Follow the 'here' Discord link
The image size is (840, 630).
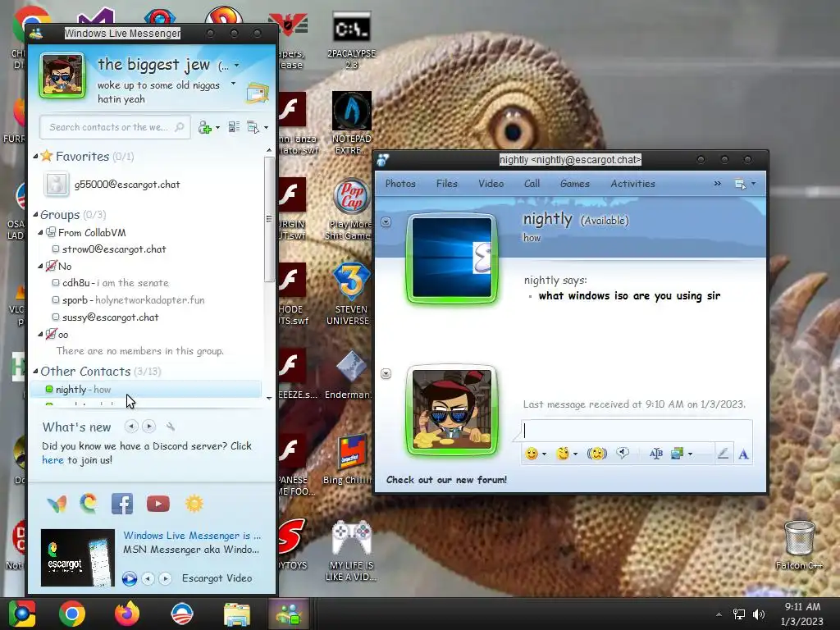[52, 460]
